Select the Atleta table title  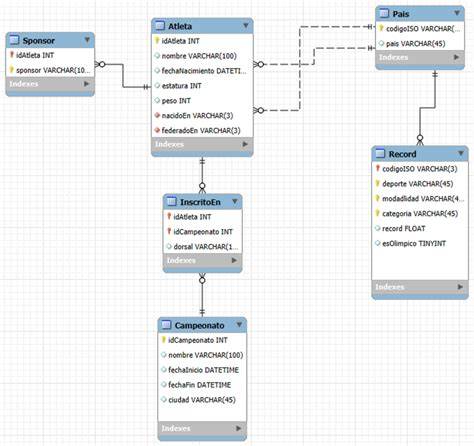pos(180,26)
